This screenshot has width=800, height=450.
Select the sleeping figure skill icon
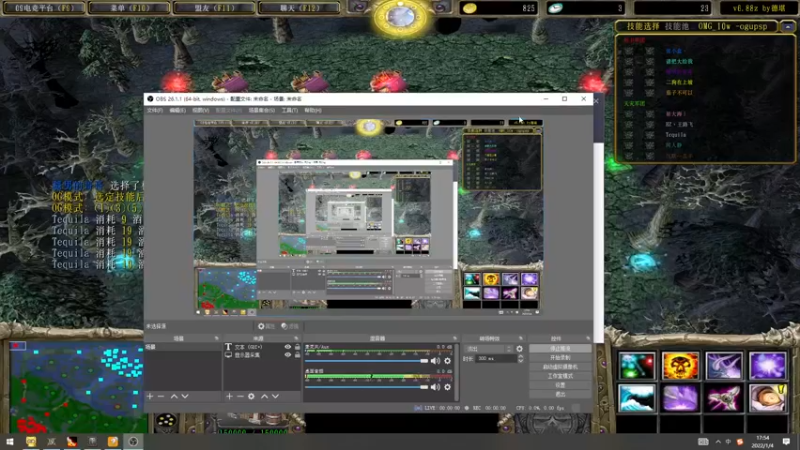(x=768, y=398)
